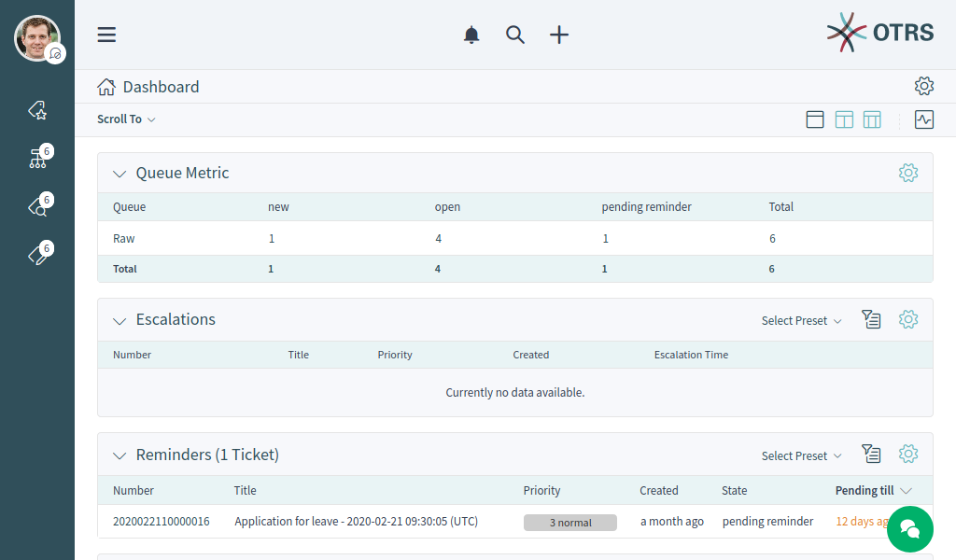This screenshot has height=560, width=956.
Task: Open ticket 2020022110000016
Action: point(161,522)
